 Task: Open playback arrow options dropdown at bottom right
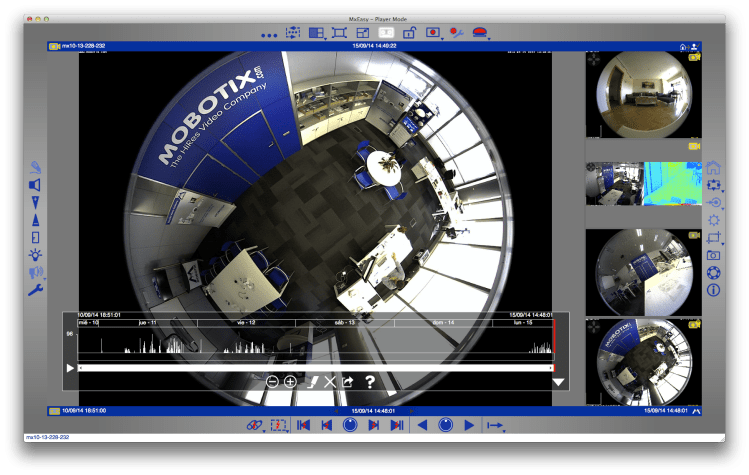click(495, 426)
